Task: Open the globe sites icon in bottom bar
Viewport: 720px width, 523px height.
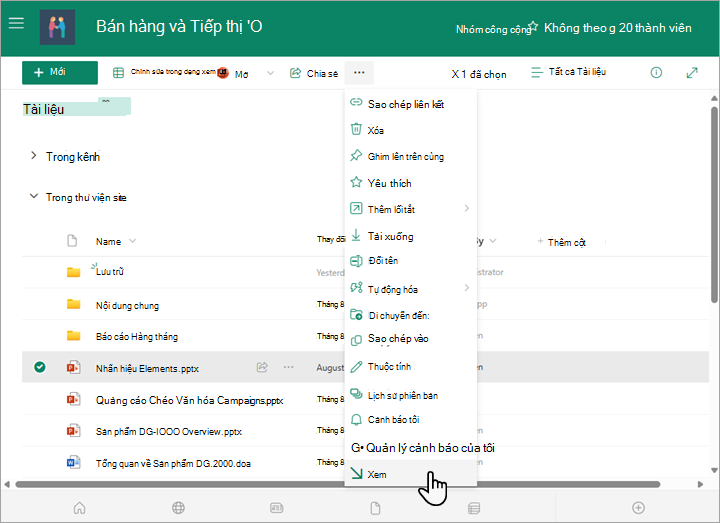Action: [x=178, y=507]
